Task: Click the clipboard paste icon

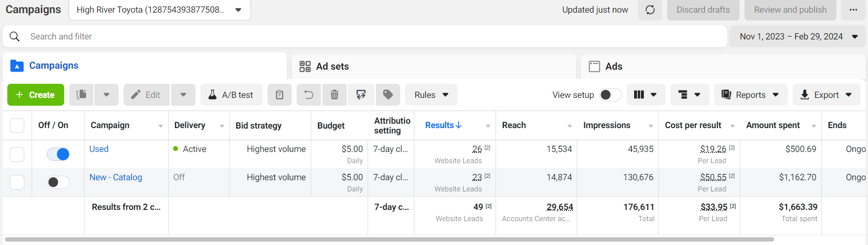Action: [x=280, y=94]
